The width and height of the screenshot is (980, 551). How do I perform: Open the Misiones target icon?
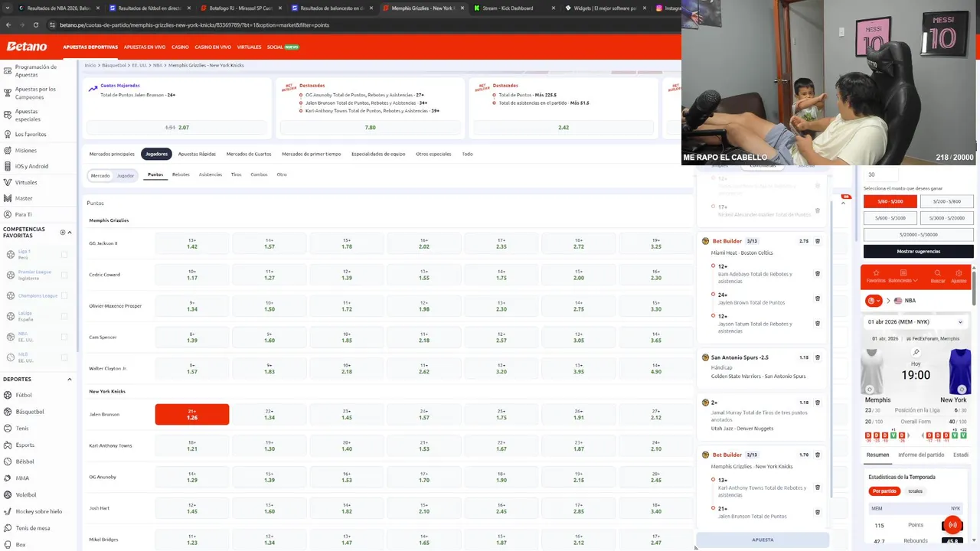tap(7, 150)
